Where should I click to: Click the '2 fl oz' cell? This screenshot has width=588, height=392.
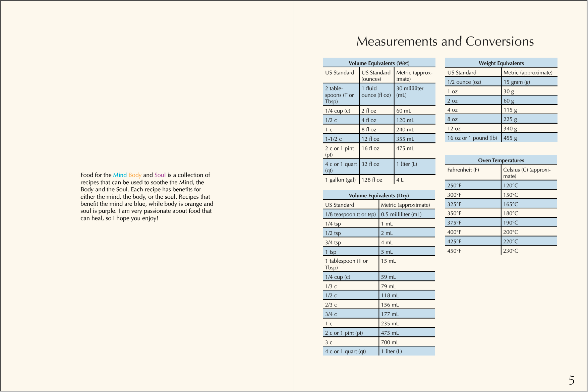[377, 111]
